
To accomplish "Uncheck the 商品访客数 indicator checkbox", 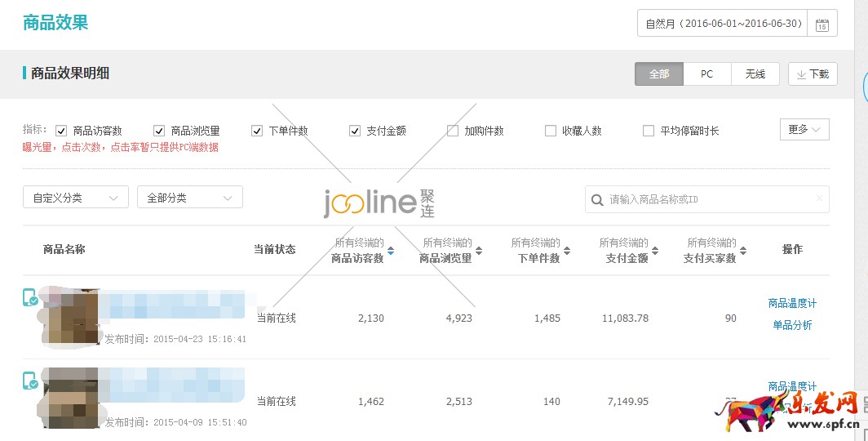I will pyautogui.click(x=61, y=131).
